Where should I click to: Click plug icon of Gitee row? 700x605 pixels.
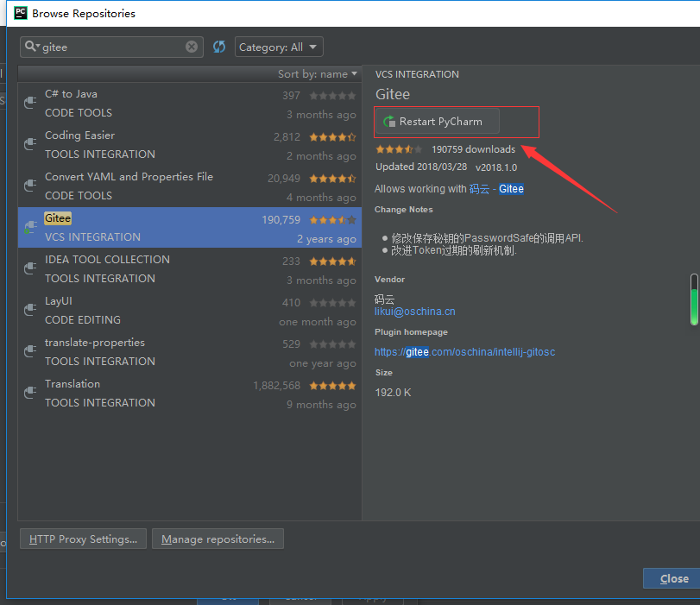click(30, 227)
